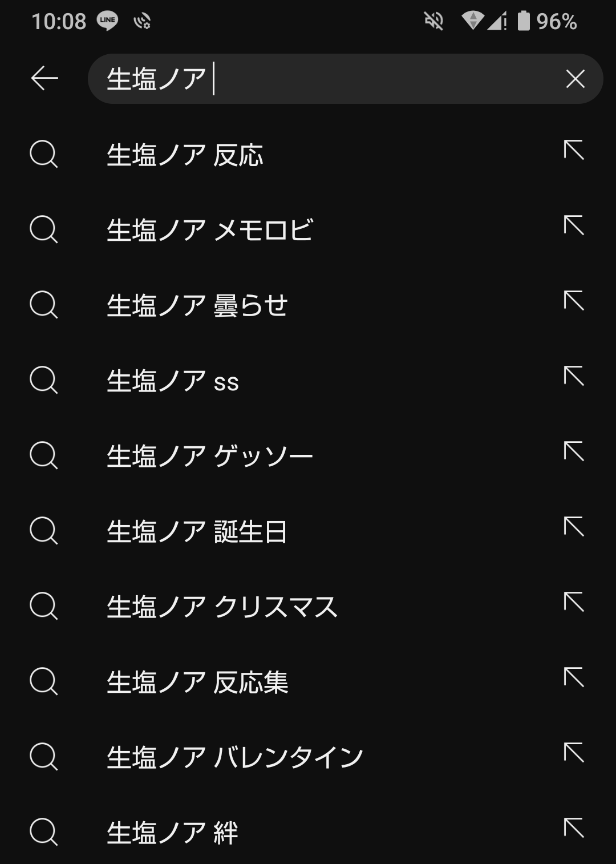Insert 生塩ノア 反応 into search box via arrow

pyautogui.click(x=574, y=150)
